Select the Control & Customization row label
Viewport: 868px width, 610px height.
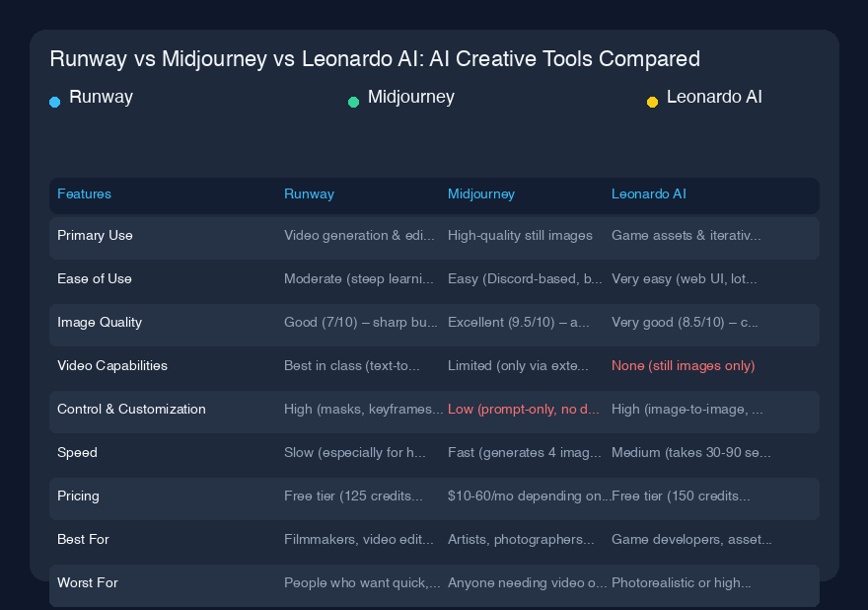(132, 409)
